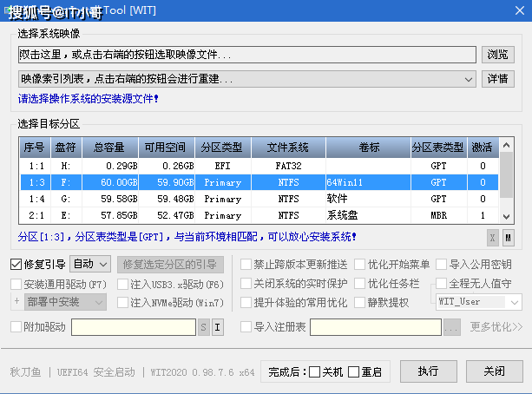Click the M button beside partition info

pos(508,238)
